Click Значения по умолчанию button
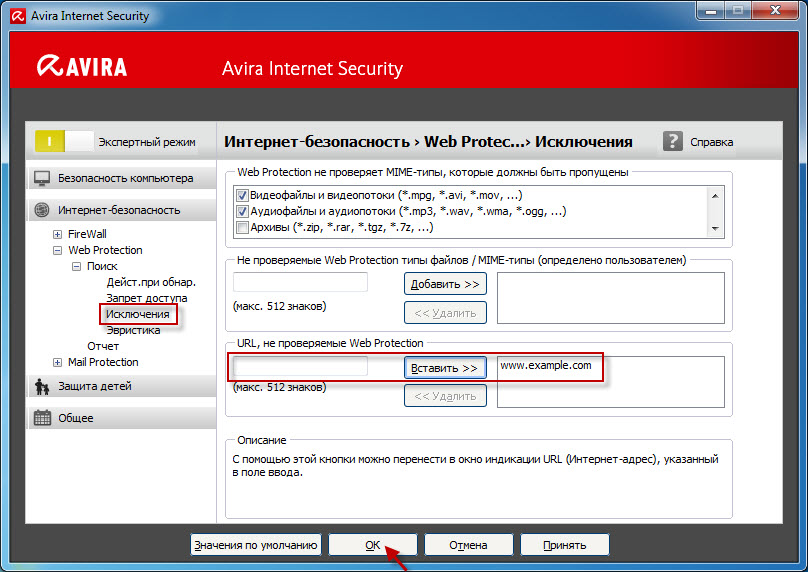808x572 pixels. coord(256,545)
